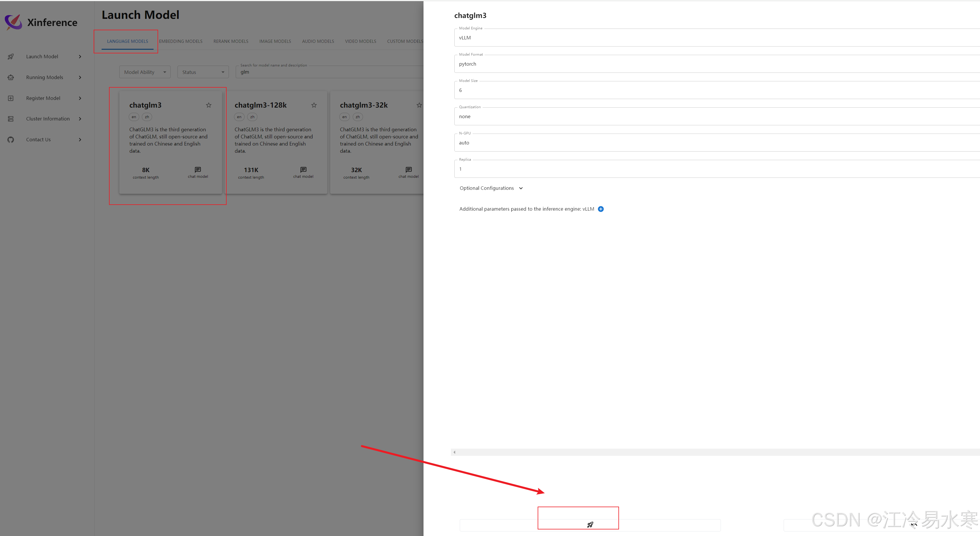Switch to the Language Models tab
The width and height of the screenshot is (980, 536).
(128, 41)
